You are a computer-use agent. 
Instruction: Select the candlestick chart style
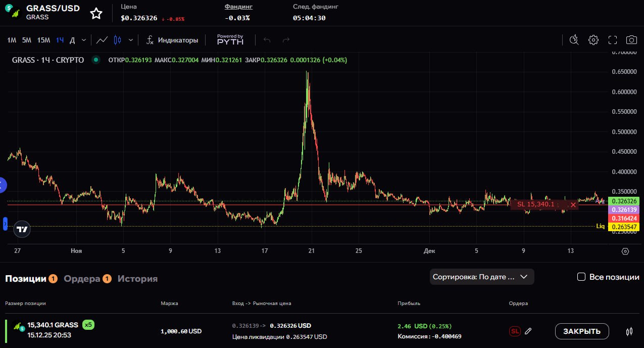(118, 40)
